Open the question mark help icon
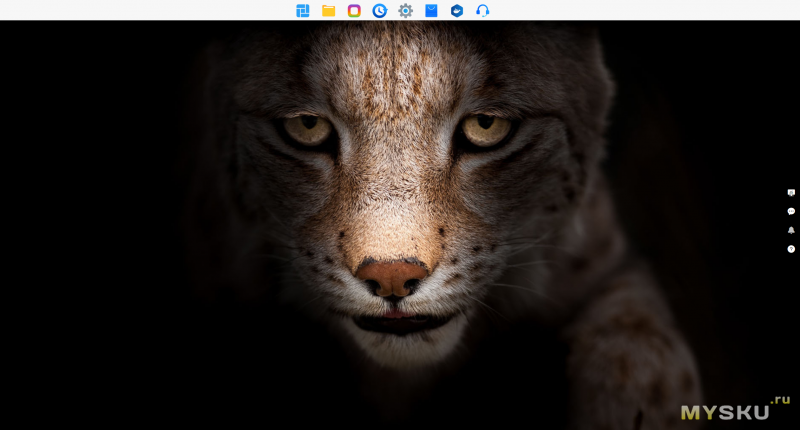The height and width of the screenshot is (430, 800). click(791, 249)
